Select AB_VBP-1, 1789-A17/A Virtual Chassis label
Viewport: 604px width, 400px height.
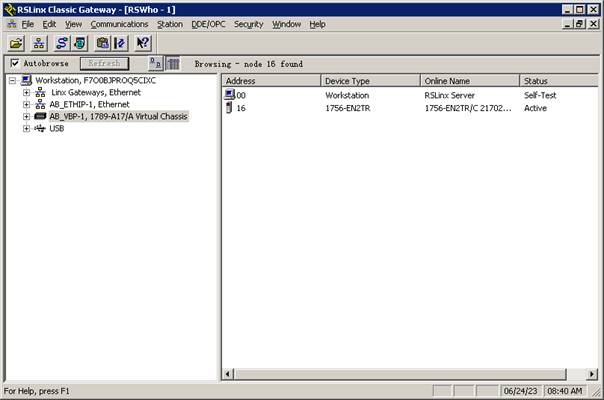pyautogui.click(x=119, y=116)
